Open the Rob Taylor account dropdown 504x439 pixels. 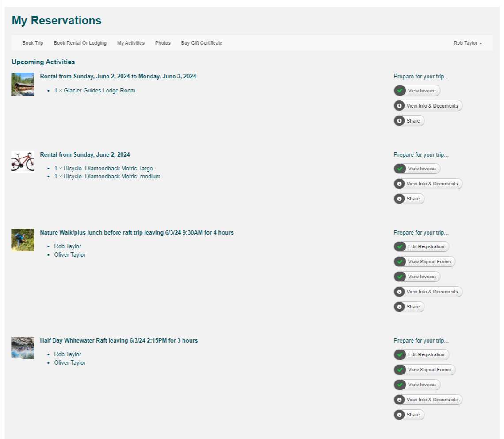[467, 43]
